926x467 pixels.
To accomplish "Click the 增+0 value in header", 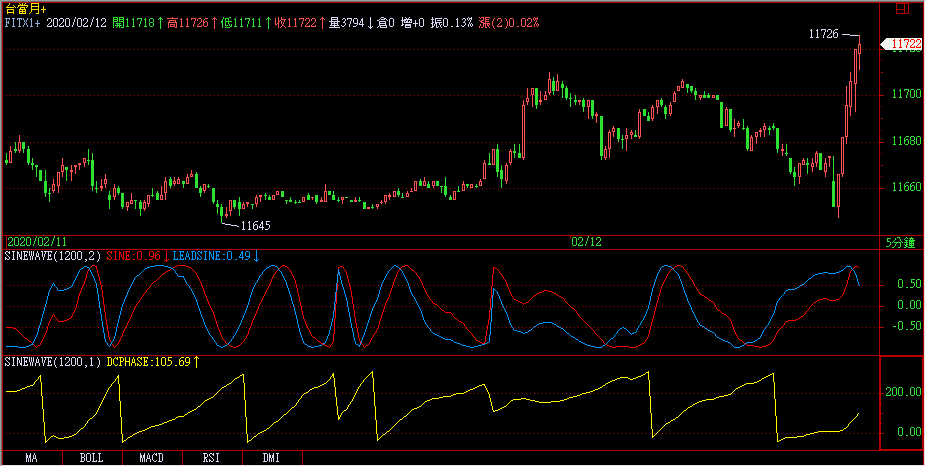I will click(x=412, y=23).
